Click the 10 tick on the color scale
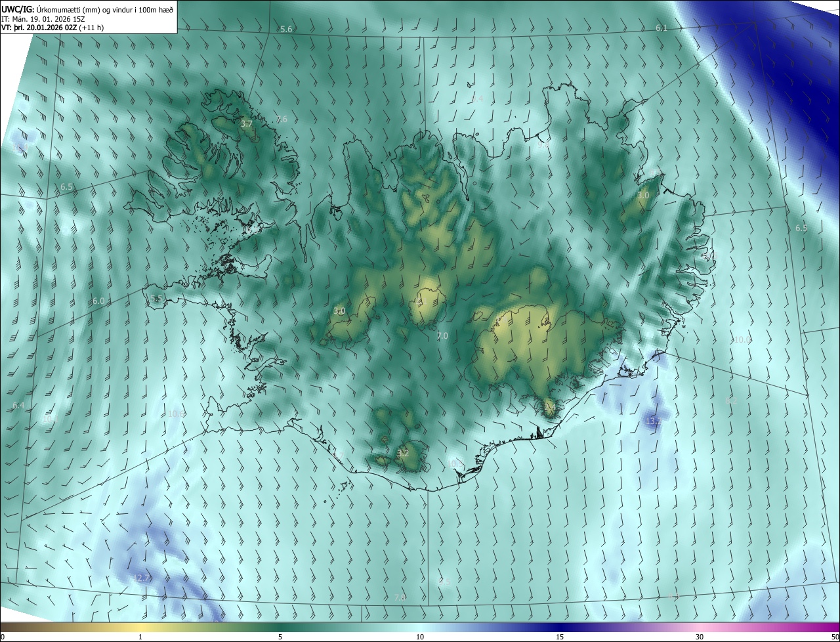The image size is (840, 642). [x=420, y=637]
